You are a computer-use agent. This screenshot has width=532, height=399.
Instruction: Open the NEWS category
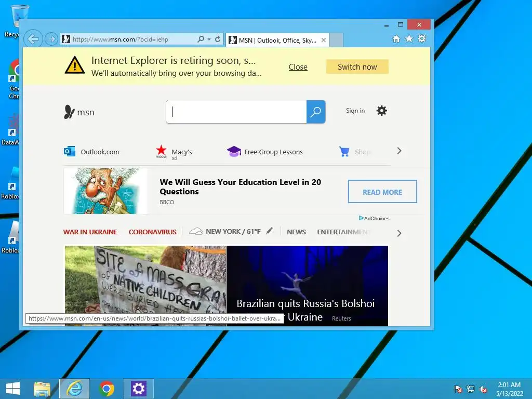point(296,232)
